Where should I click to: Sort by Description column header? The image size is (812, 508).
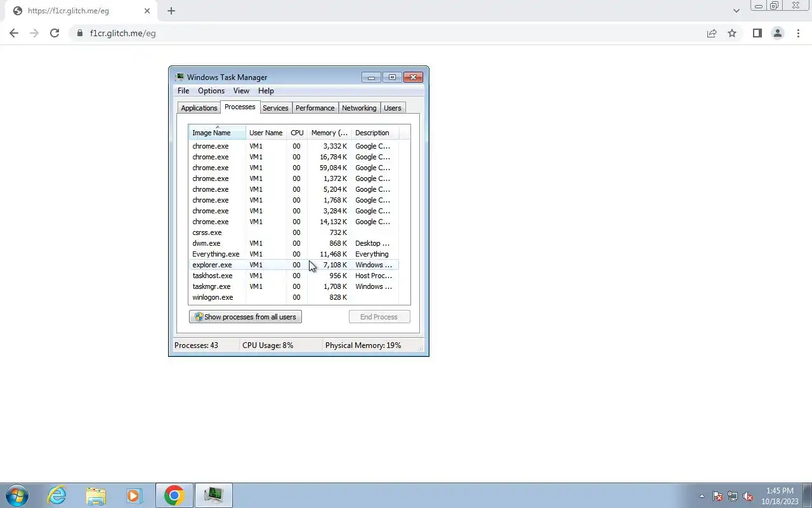pos(375,133)
